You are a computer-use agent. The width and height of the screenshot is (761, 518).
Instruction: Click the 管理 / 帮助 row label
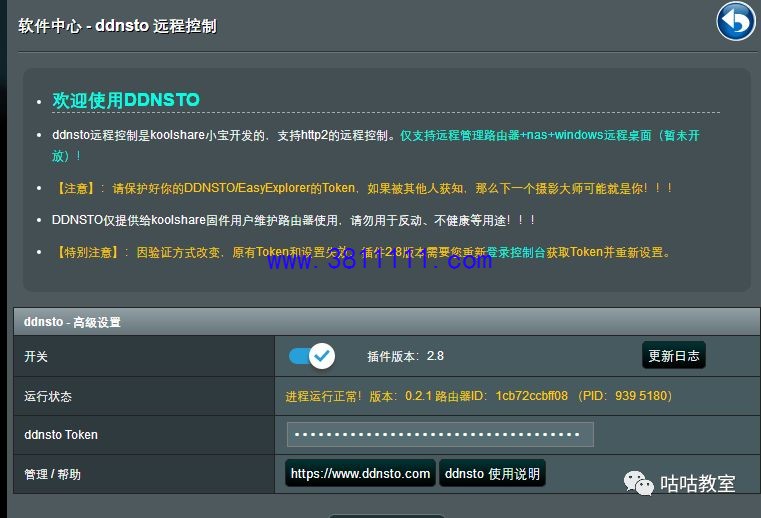[x=52, y=474]
